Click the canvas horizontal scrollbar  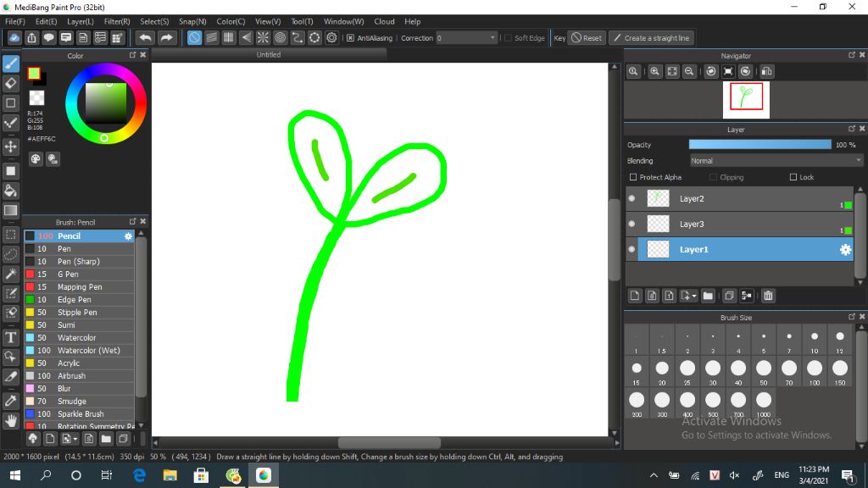[389, 442]
